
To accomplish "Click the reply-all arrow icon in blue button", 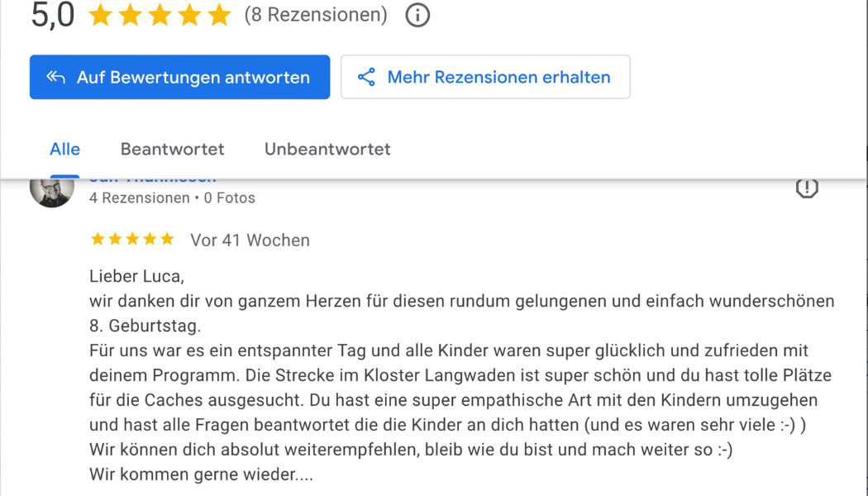I will pyautogui.click(x=56, y=77).
